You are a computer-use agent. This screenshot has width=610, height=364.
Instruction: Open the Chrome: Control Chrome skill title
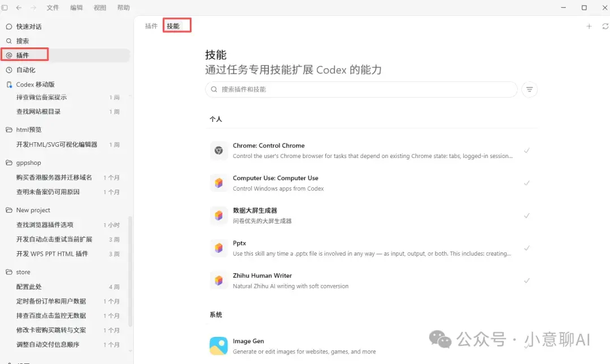tap(269, 146)
